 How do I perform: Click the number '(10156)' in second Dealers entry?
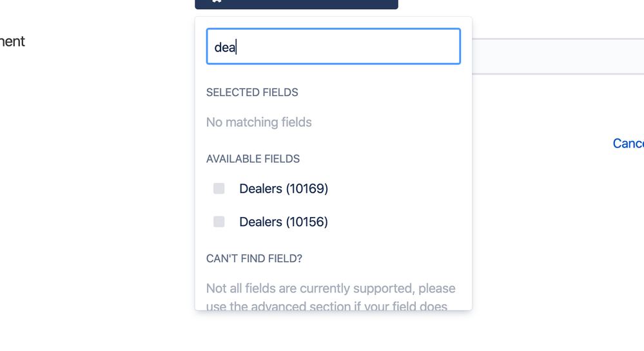pyautogui.click(x=307, y=222)
